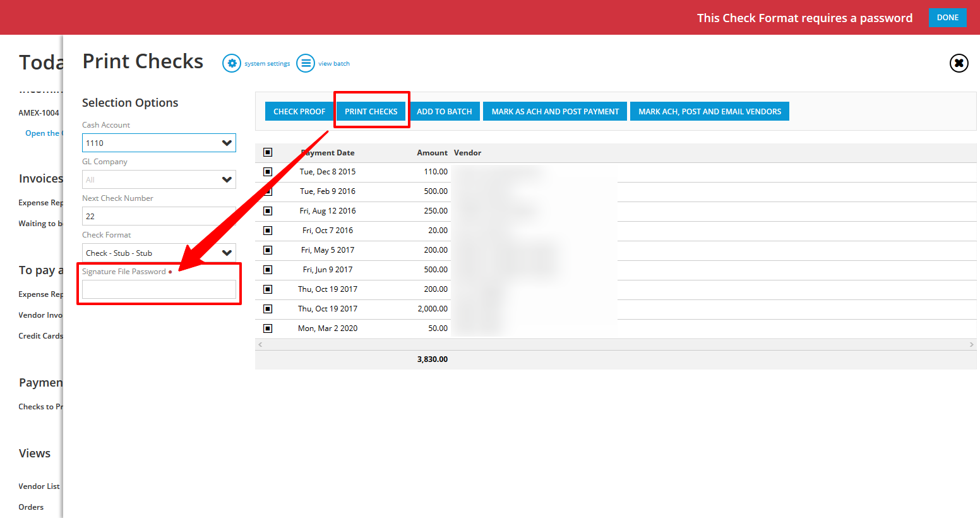Screen dimensions: 980x518
Task: Sort by Amount column header
Action: pos(432,153)
